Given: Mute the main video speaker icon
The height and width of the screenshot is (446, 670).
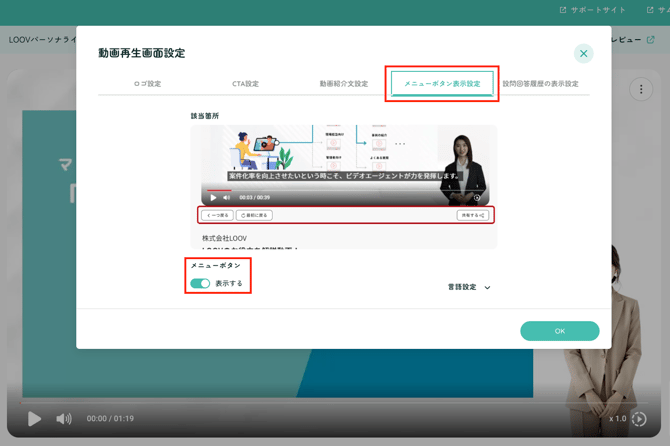Looking at the screenshot, I should pyautogui.click(x=64, y=419).
